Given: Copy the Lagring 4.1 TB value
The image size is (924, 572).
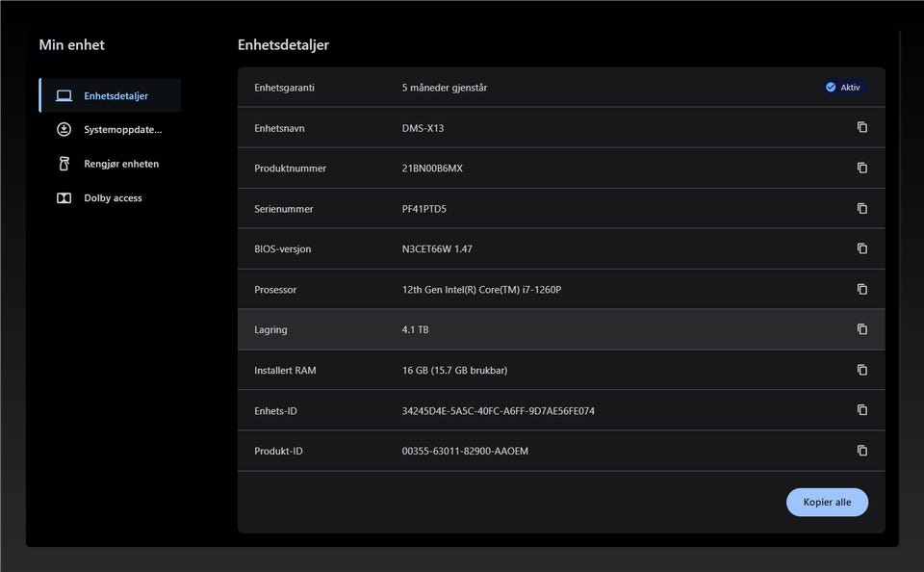Looking at the screenshot, I should pyautogui.click(x=862, y=329).
